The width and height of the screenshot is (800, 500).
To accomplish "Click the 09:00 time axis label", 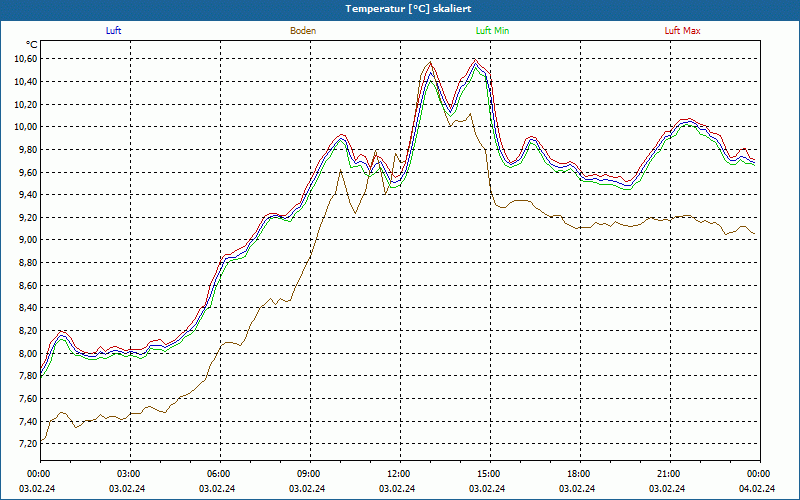I will [x=310, y=474].
